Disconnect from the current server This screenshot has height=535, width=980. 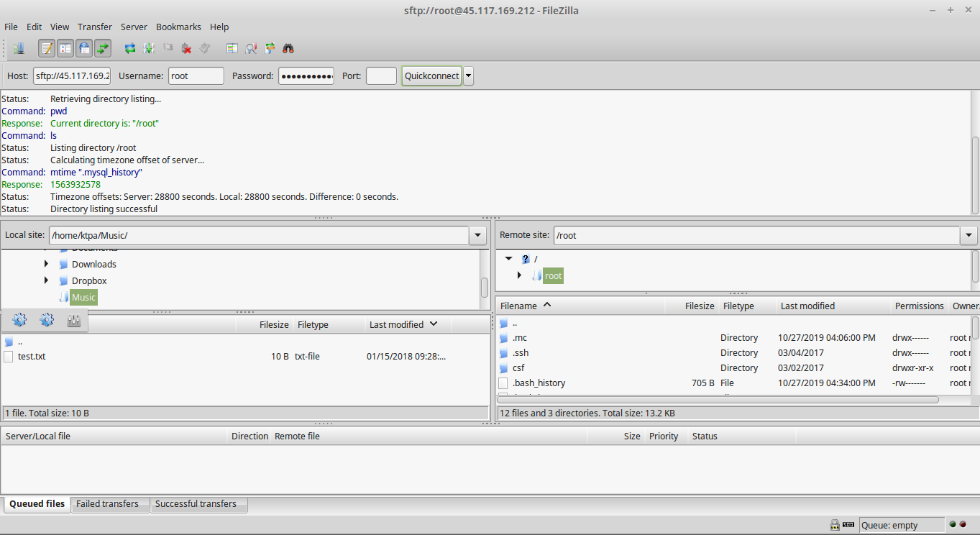click(186, 48)
